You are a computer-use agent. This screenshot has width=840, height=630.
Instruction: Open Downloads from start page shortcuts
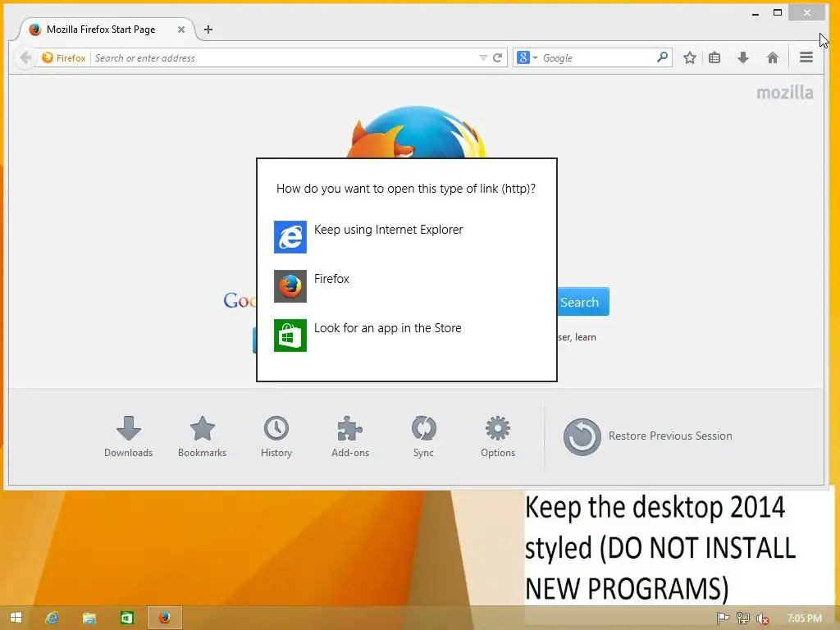[x=129, y=436]
